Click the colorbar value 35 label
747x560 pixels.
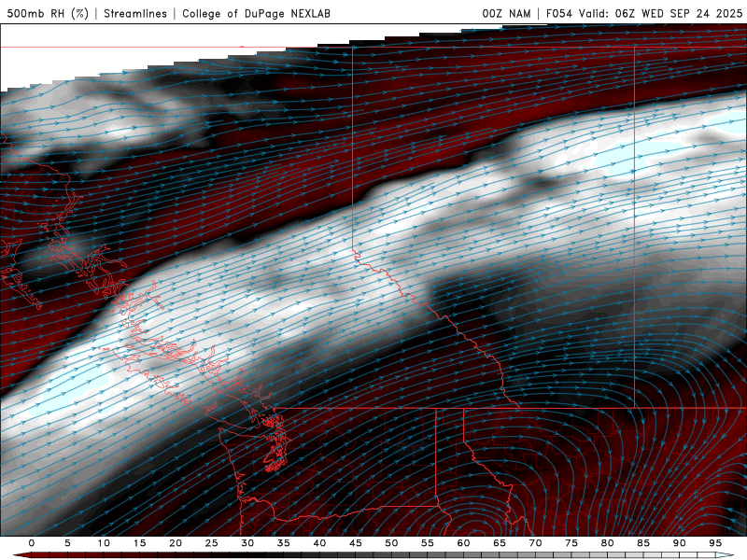point(284,543)
